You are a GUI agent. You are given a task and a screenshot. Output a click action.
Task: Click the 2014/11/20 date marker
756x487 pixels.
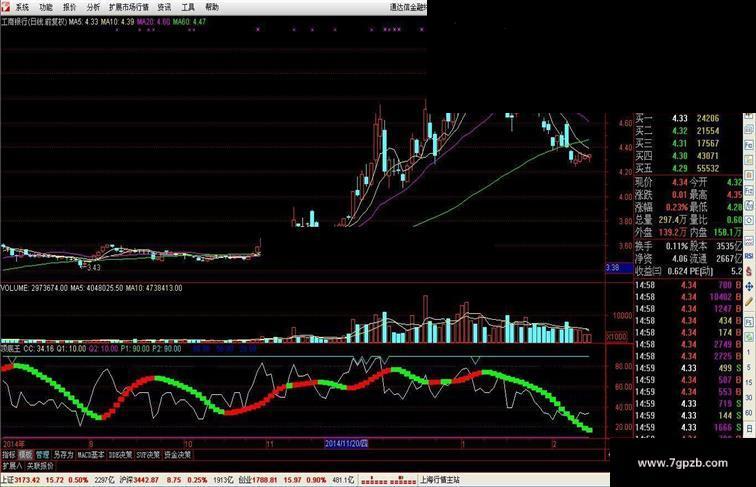pyautogui.click(x=346, y=443)
